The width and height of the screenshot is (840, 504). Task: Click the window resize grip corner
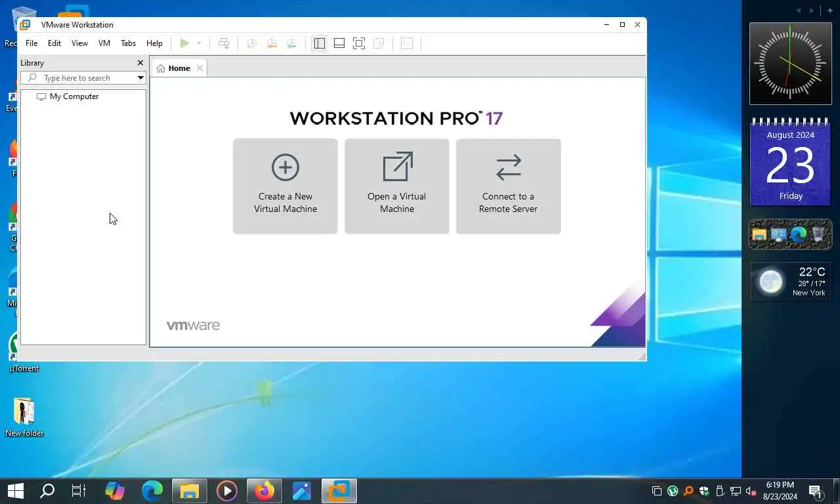[642, 356]
